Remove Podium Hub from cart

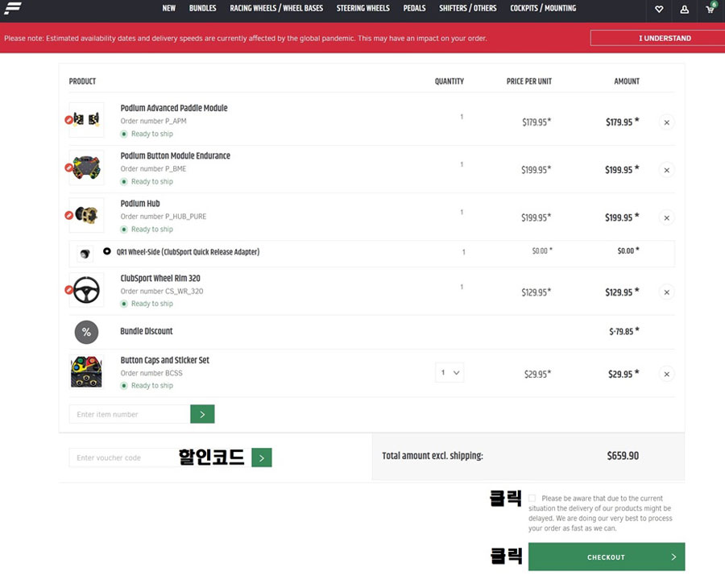click(x=667, y=217)
